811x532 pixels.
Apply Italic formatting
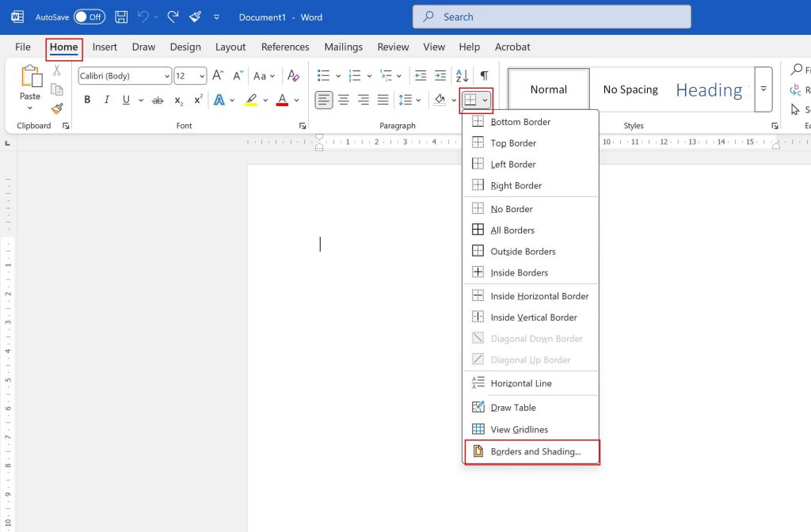pos(107,100)
